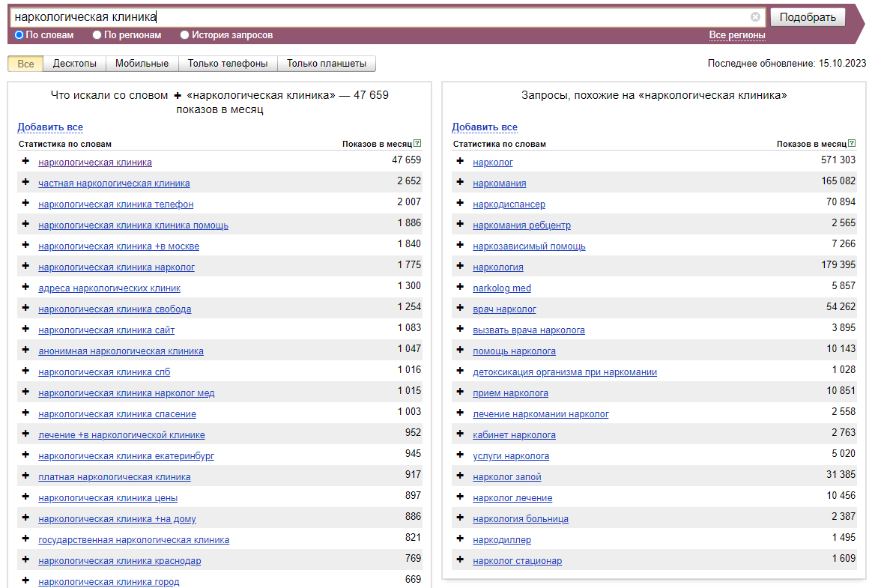Add 'частная наркологическая клиника' via plus icon
869x588 pixels.
pos(25,182)
